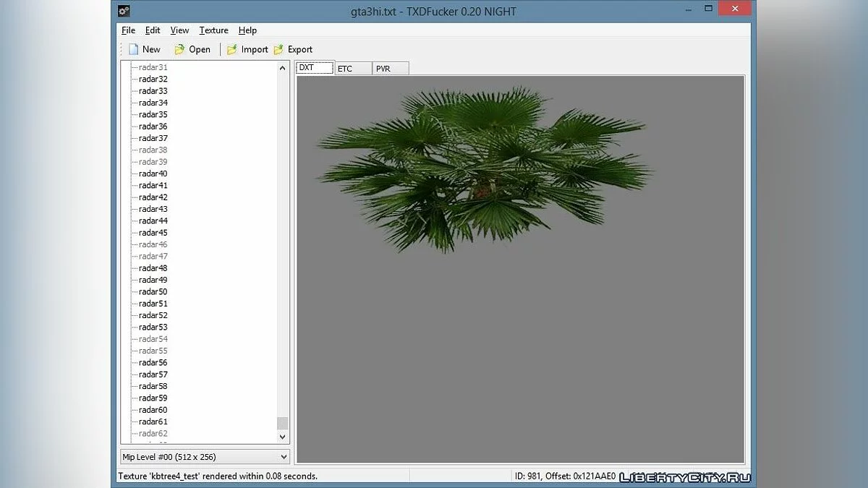Image resolution: width=868 pixels, height=488 pixels.
Task: Click the Import texture icon
Action: [231, 49]
